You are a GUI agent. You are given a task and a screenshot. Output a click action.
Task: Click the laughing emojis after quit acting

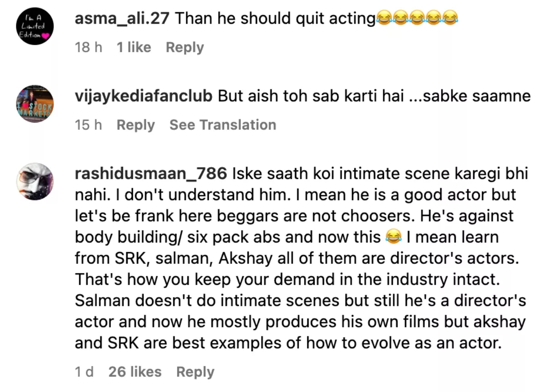416,19
